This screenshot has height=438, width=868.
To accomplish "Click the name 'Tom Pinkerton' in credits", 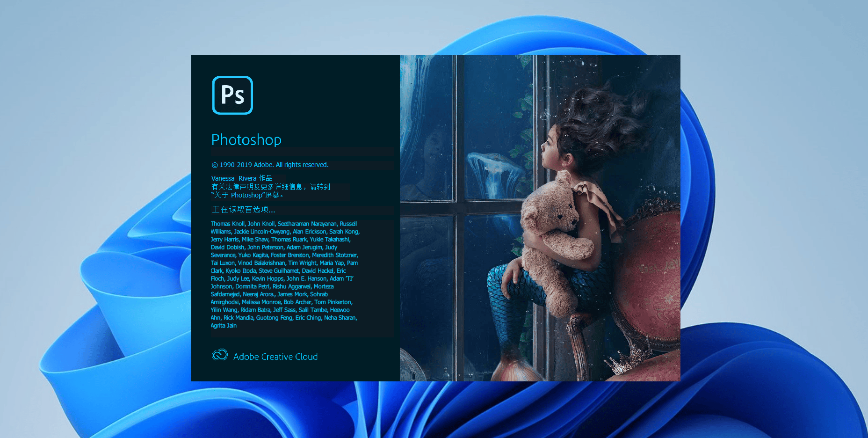I will point(333,302).
